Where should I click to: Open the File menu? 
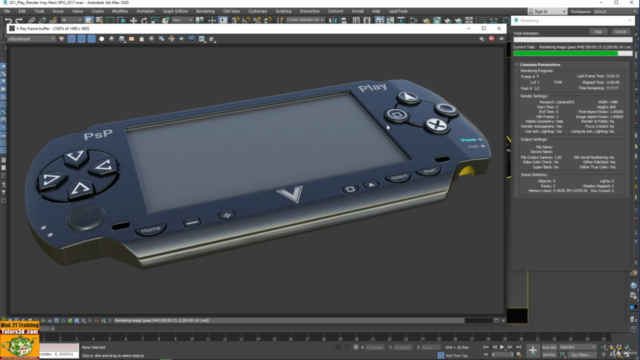[7, 11]
